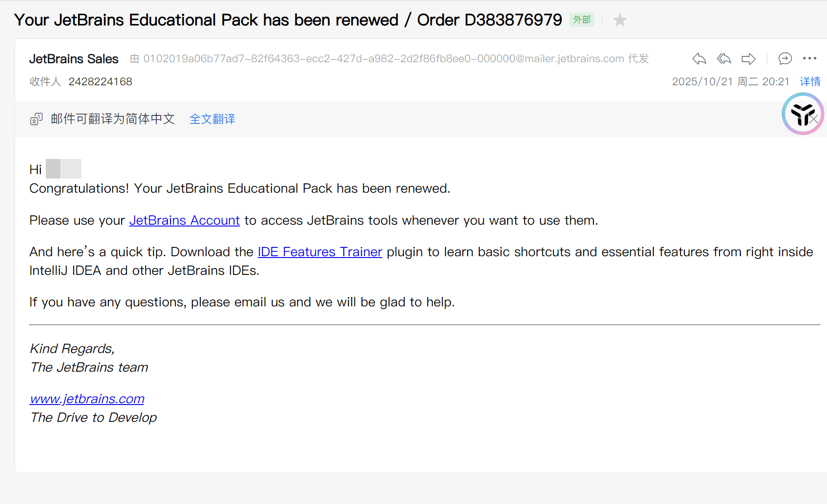The height and width of the screenshot is (504, 827).
Task: Click 全文翻译 to translate the full email
Action: (x=212, y=119)
